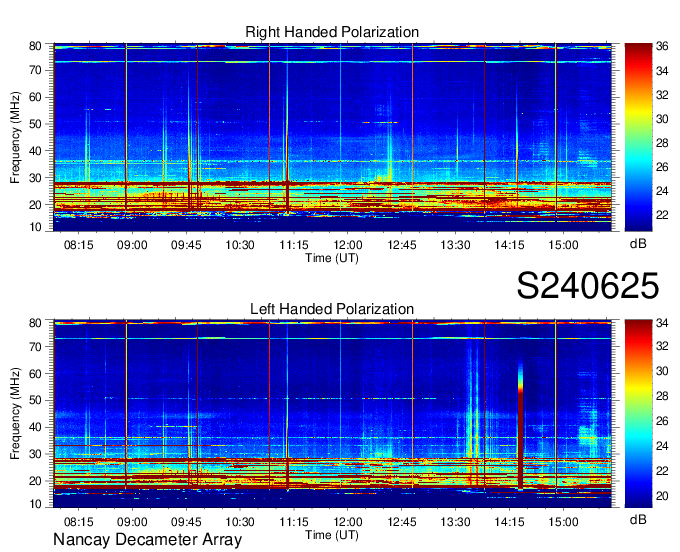Click the 09:00 tick under the right-handed plot
This screenshot has height=552, width=680.
click(x=132, y=245)
